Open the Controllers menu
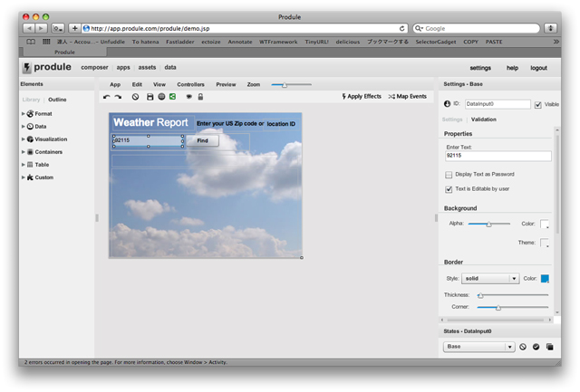 pos(190,84)
